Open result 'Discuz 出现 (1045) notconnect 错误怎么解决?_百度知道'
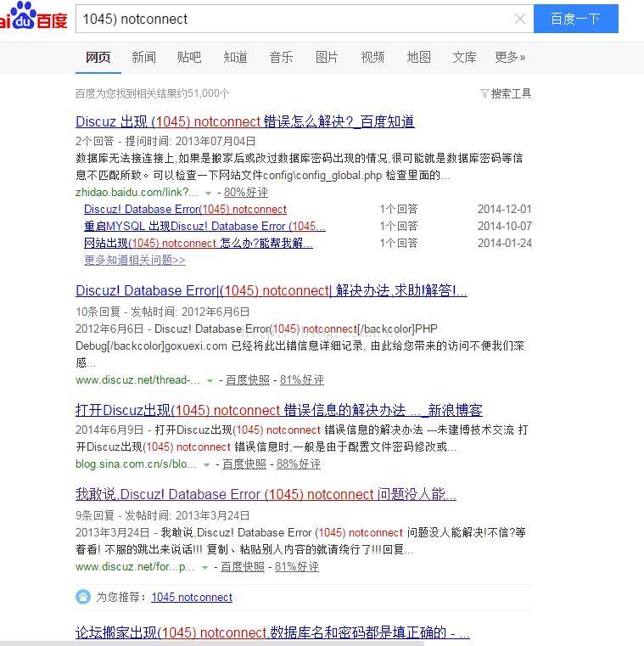Screen dimensions: 644x646 [245, 121]
